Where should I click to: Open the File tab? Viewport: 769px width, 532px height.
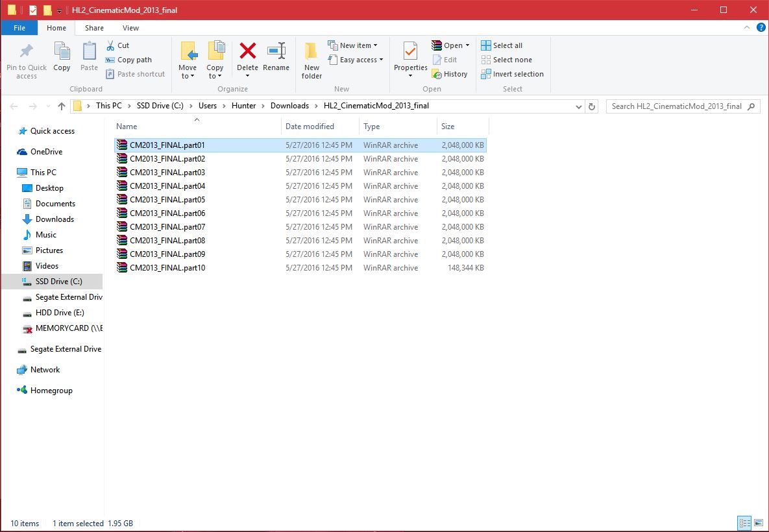coord(19,28)
